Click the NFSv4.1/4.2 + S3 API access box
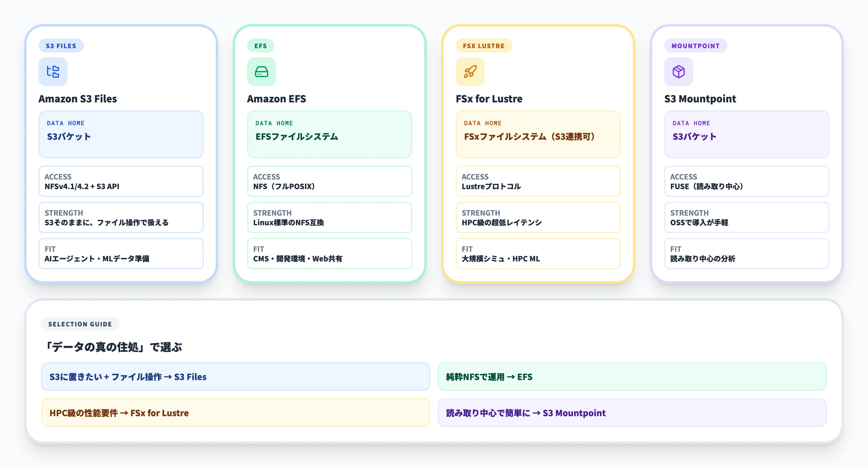868x468 pixels. tap(121, 182)
